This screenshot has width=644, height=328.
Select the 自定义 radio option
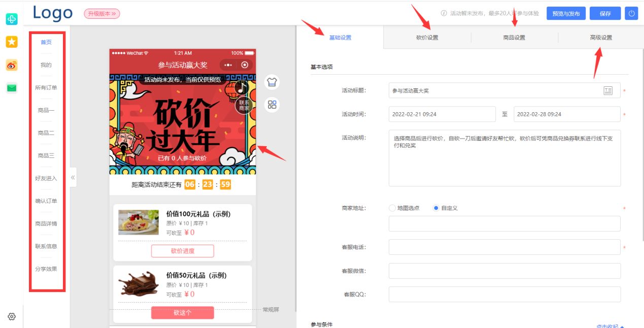446,208
